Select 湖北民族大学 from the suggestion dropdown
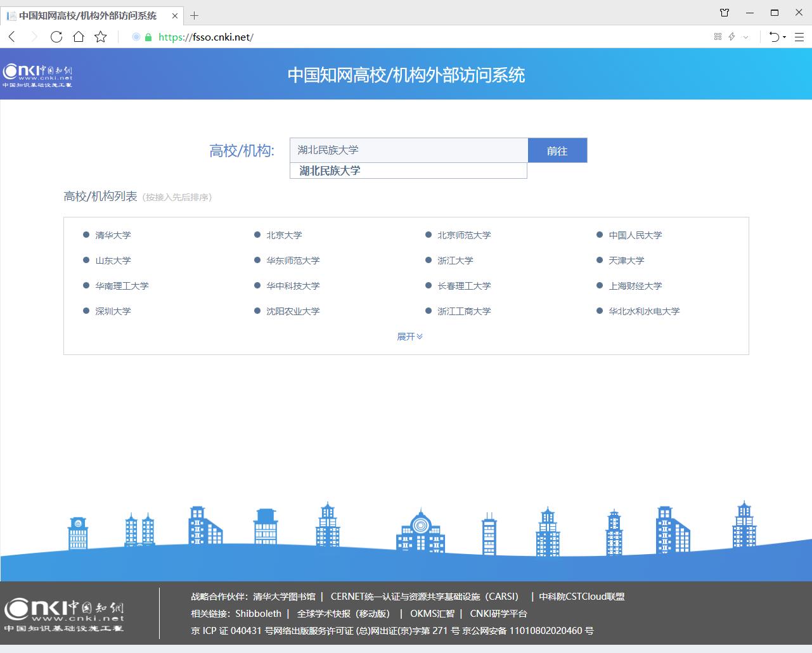Screen dimensions: 812x653 pos(330,171)
